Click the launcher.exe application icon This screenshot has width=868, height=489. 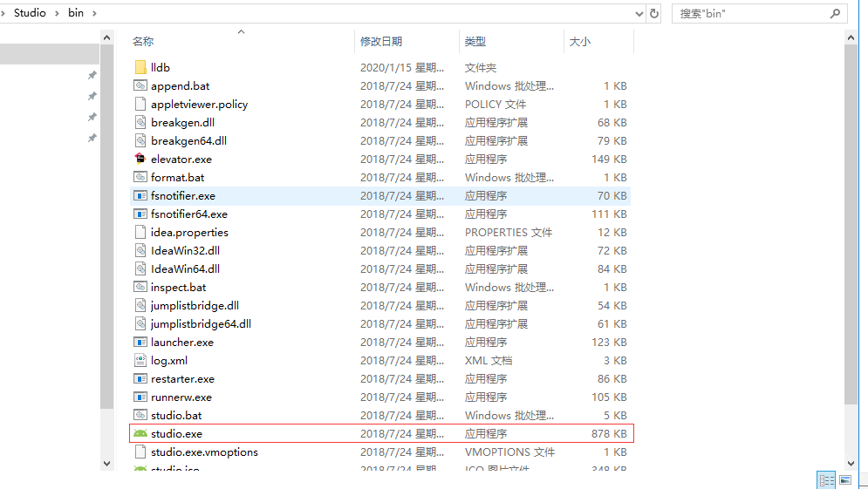[x=140, y=343]
